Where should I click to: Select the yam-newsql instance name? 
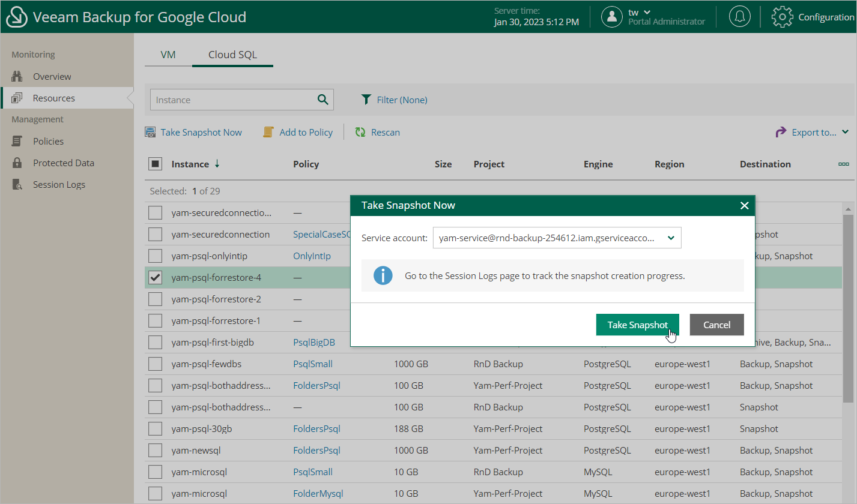[196, 451]
